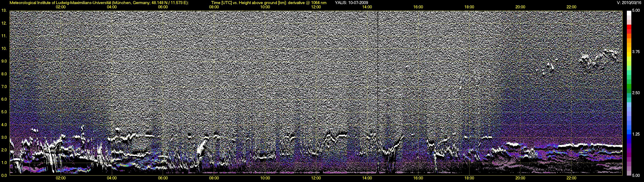Click the 2.50 colorbar value
Screen dimensions: 644x182
pos(636,93)
